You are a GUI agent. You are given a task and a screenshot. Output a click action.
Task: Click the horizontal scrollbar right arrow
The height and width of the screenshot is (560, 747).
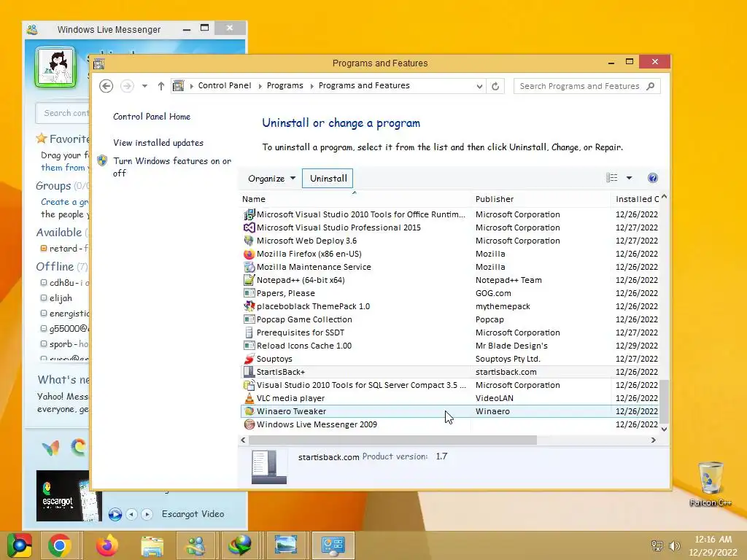click(654, 440)
